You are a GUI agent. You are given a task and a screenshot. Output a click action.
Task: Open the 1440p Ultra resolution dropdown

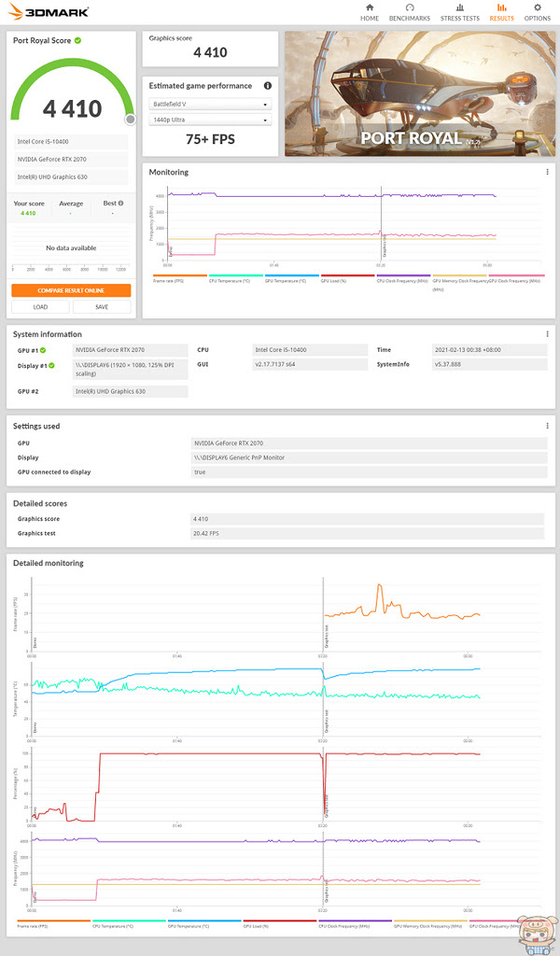(x=210, y=120)
